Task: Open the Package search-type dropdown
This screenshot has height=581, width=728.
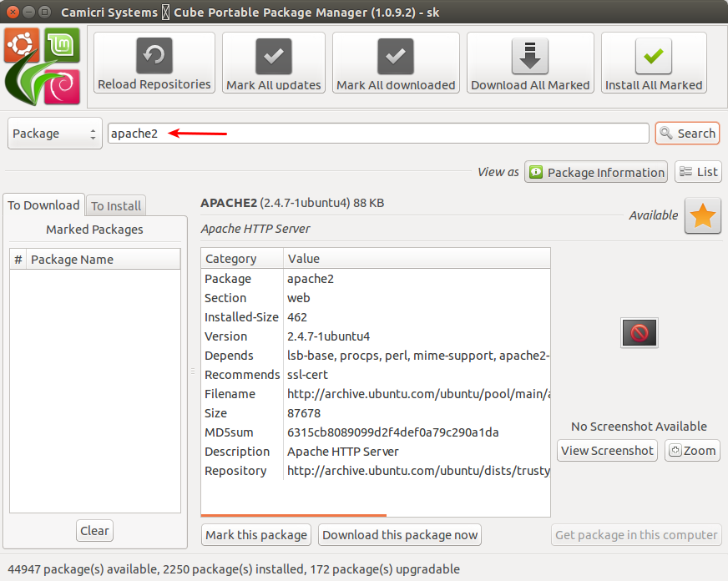Action: pyautogui.click(x=55, y=134)
